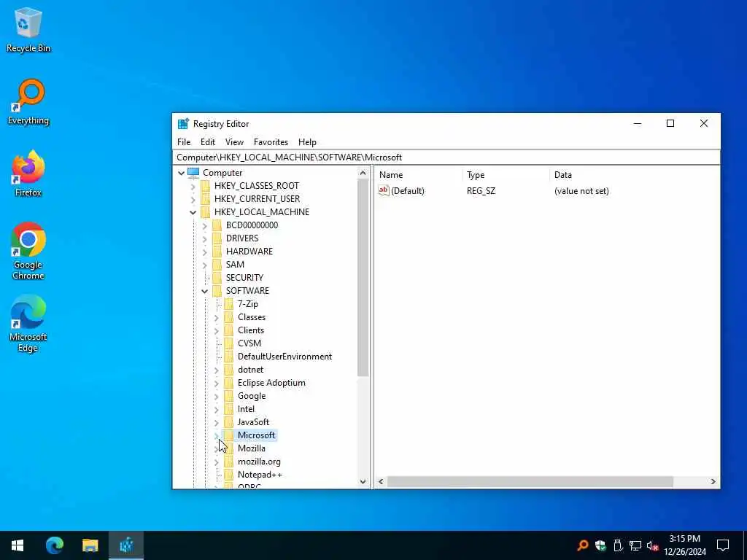Open Windows Security tray icon
Screen dimensions: 747x560
click(x=600, y=545)
